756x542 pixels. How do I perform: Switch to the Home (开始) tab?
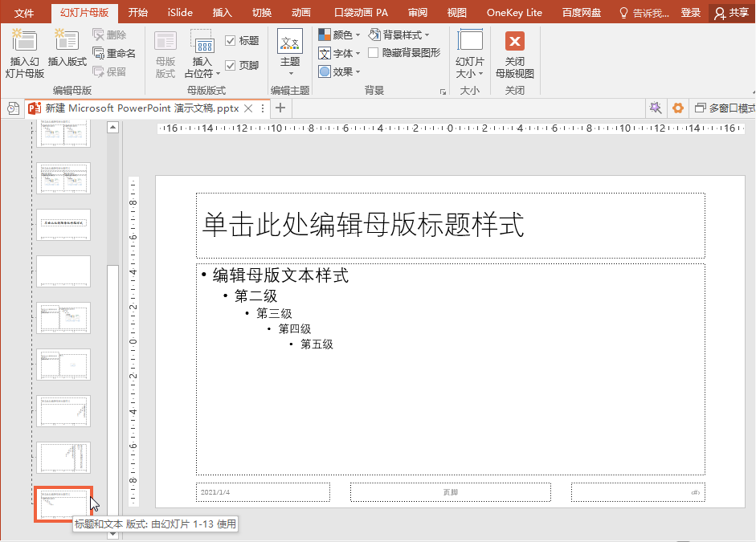pos(138,13)
